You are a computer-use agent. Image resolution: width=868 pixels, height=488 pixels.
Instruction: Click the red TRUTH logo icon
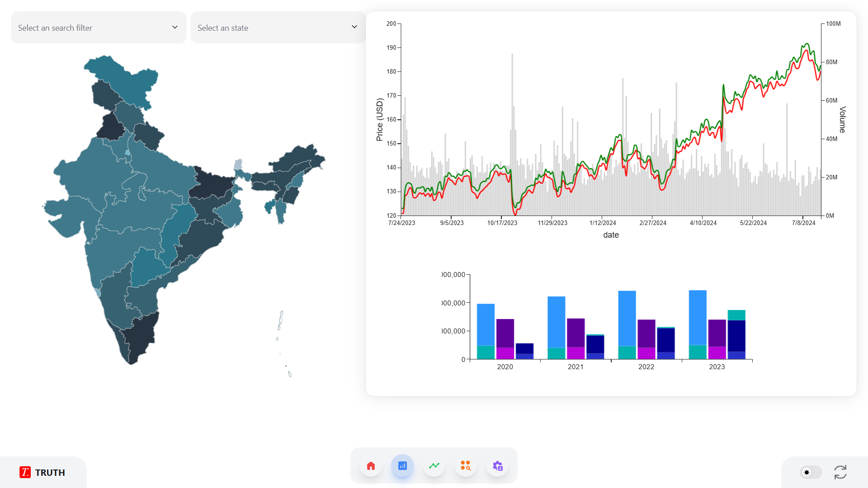pos(25,473)
